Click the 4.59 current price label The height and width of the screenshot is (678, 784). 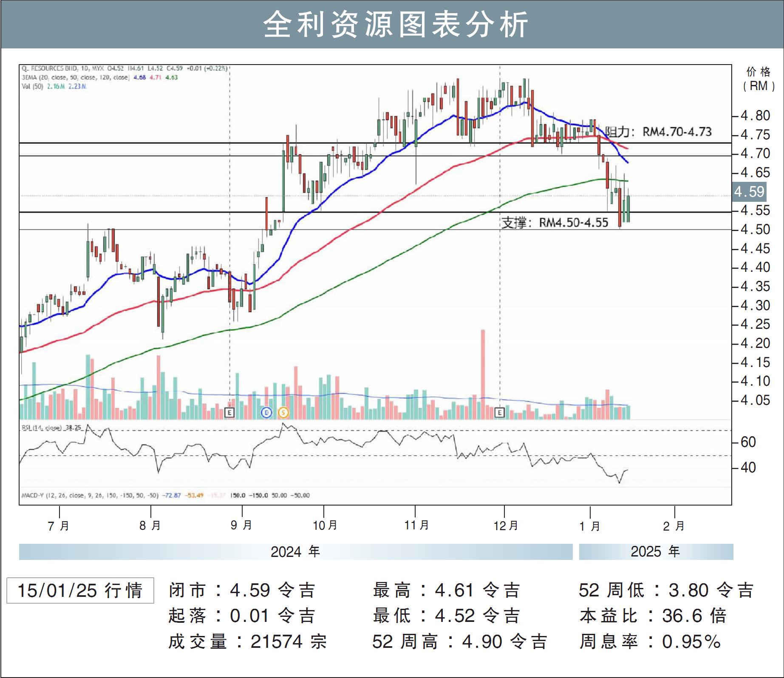[750, 192]
